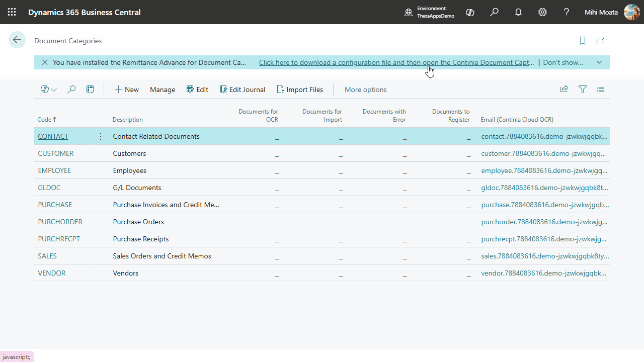Toggle the filter pane

(x=583, y=89)
